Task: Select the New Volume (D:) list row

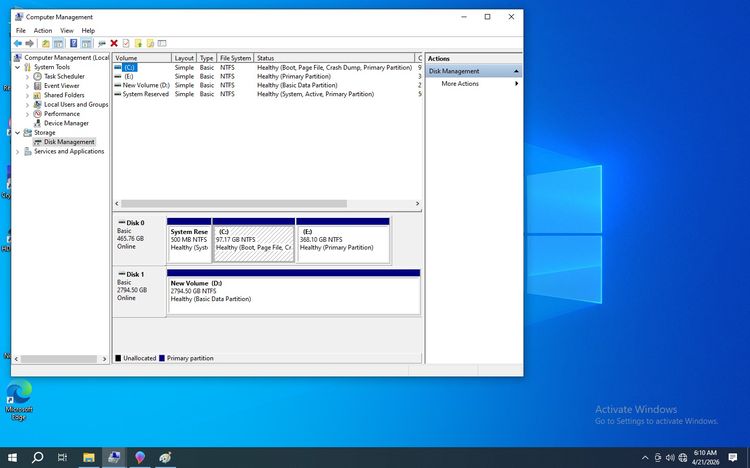Action: [267, 85]
